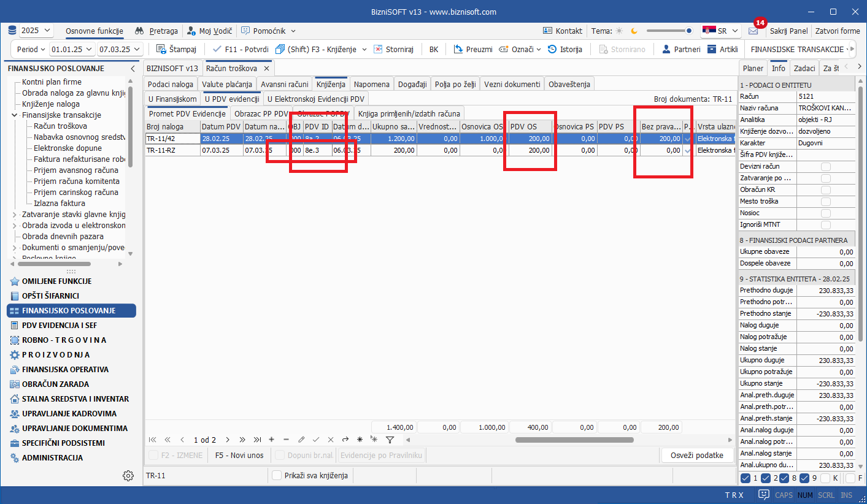Open the mail notifications envelope icon
867x504 pixels.
[753, 31]
